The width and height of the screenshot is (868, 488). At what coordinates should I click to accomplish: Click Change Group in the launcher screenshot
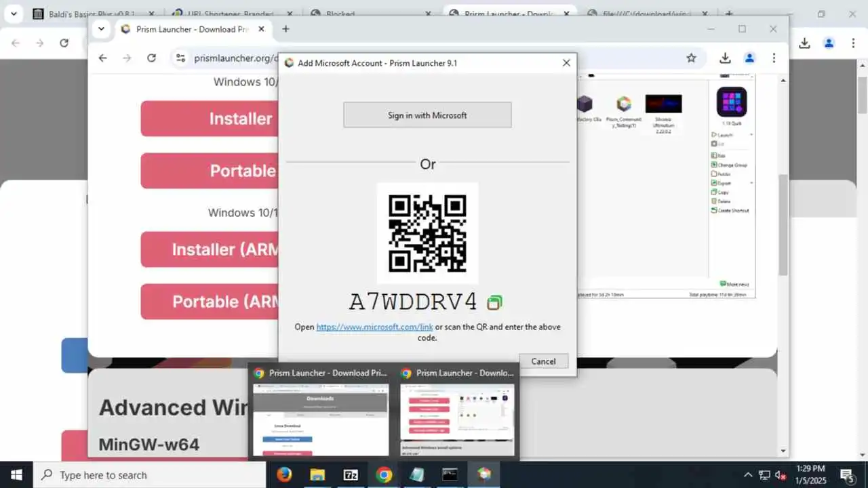coord(729,165)
